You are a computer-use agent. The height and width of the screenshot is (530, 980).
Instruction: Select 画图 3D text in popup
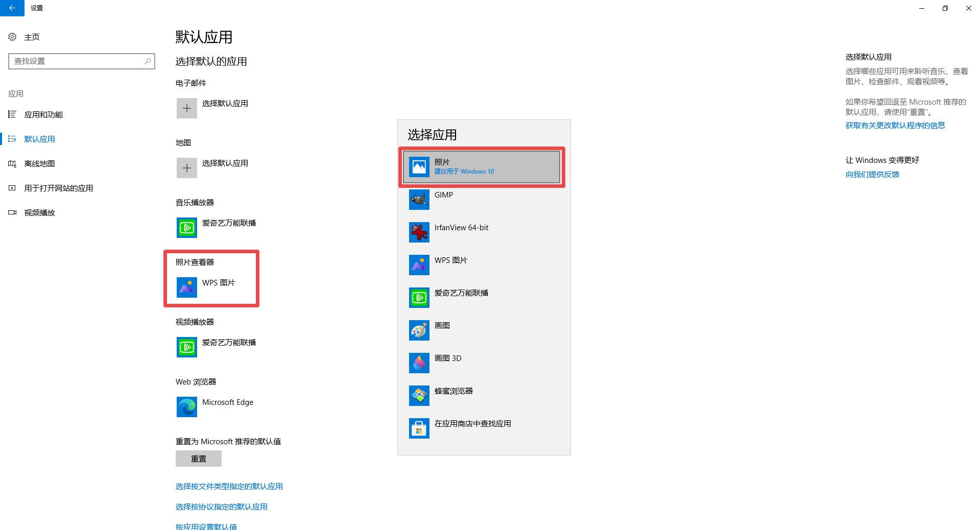448,358
